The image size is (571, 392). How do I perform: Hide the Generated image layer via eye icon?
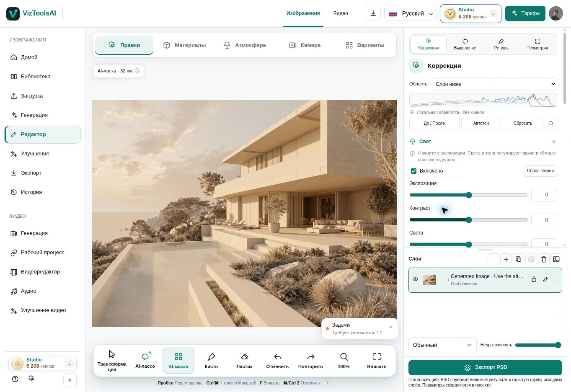tap(415, 279)
